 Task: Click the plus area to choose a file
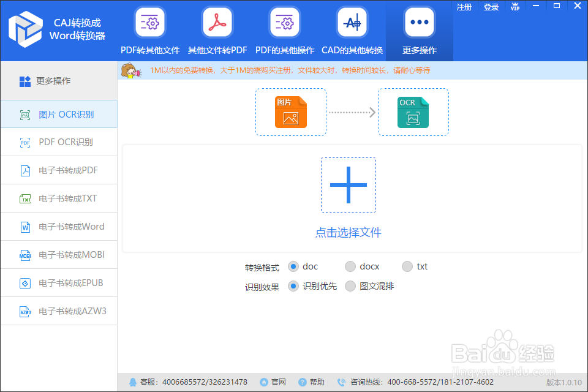pos(349,184)
